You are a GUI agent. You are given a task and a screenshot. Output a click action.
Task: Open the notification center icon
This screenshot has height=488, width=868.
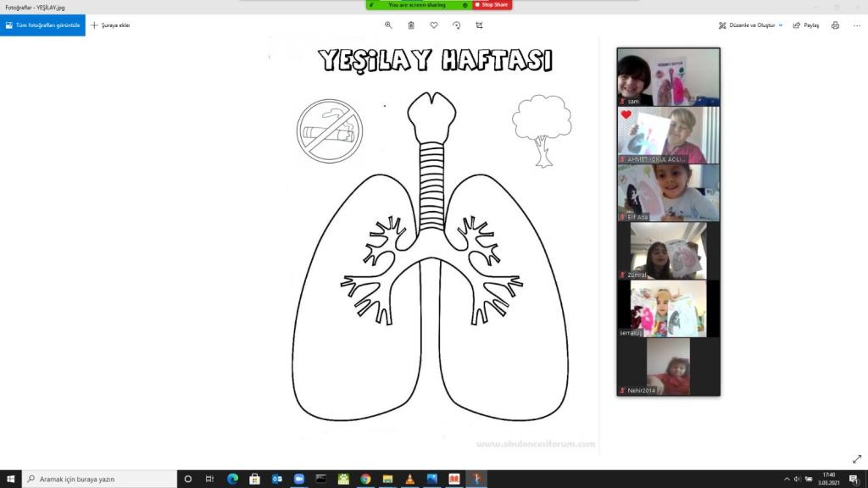pos(854,479)
